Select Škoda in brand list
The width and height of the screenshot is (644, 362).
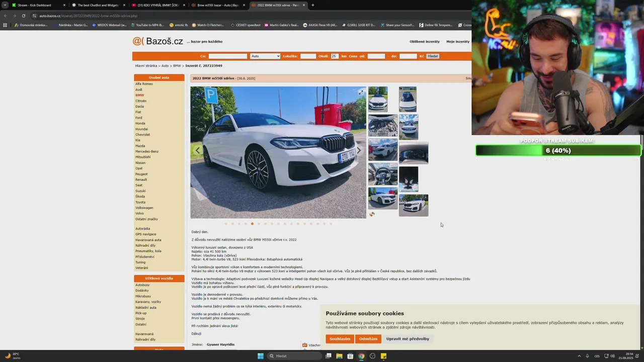pyautogui.click(x=140, y=197)
